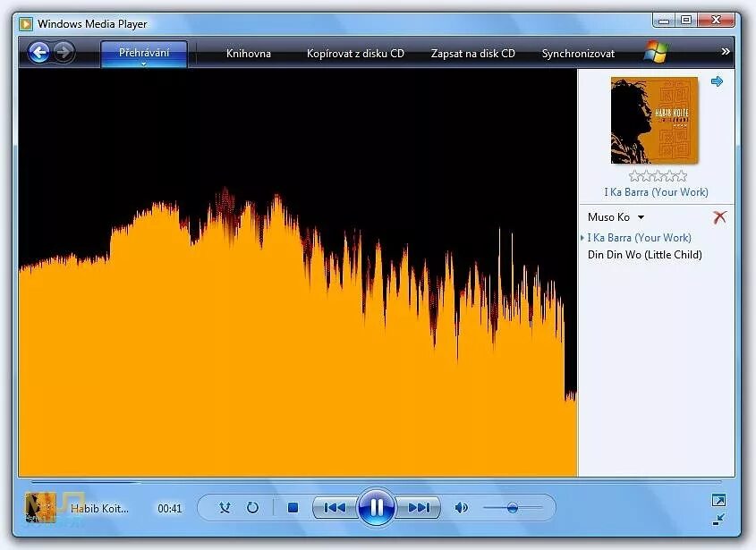Click the small album thumbnail in the control bar
756x550 pixels.
click(40, 508)
